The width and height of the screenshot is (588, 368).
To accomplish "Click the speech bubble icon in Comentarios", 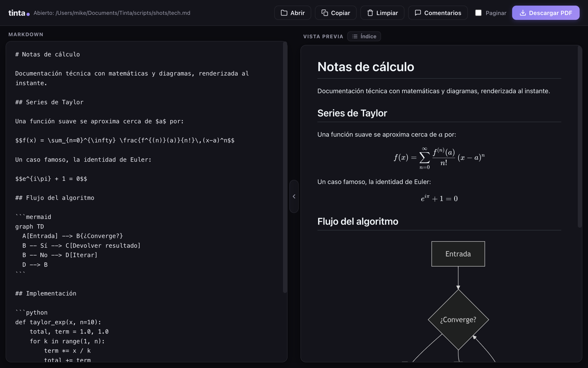I will [x=418, y=13].
